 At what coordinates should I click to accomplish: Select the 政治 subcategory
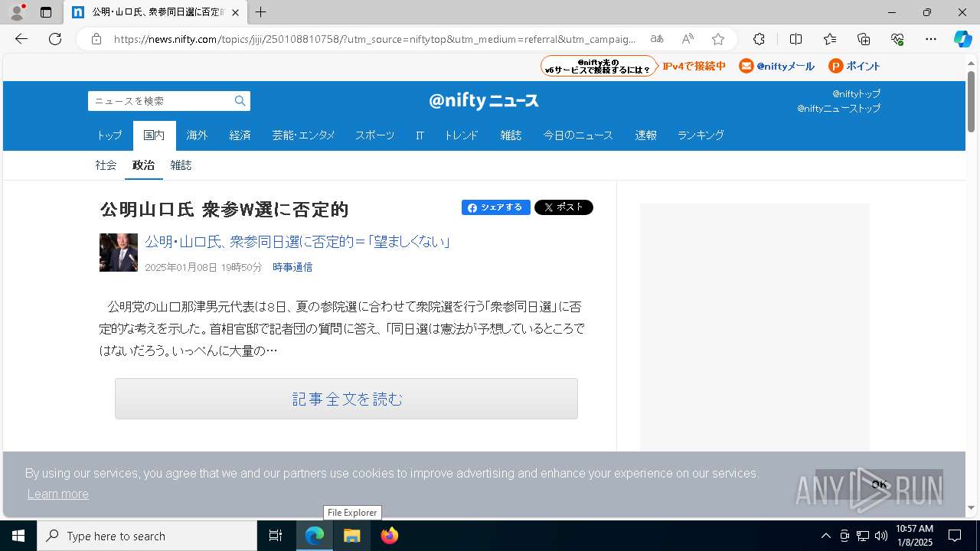pos(143,165)
